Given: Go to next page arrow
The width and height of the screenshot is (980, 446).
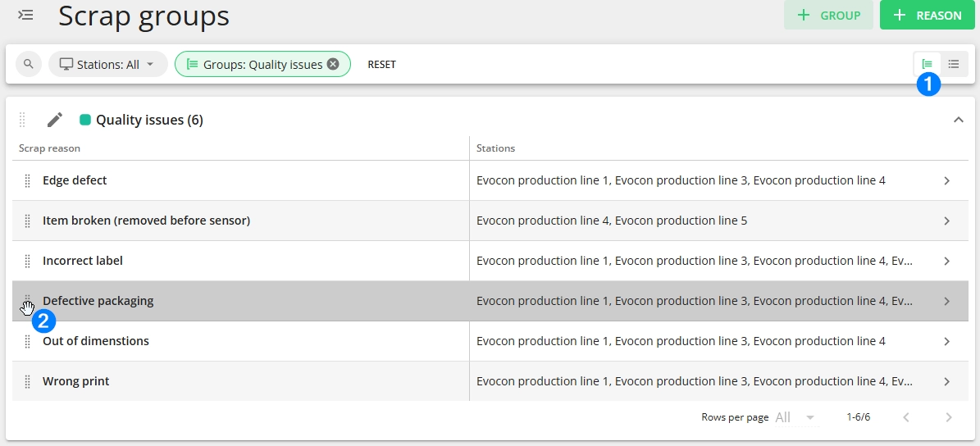Looking at the screenshot, I should [x=948, y=417].
